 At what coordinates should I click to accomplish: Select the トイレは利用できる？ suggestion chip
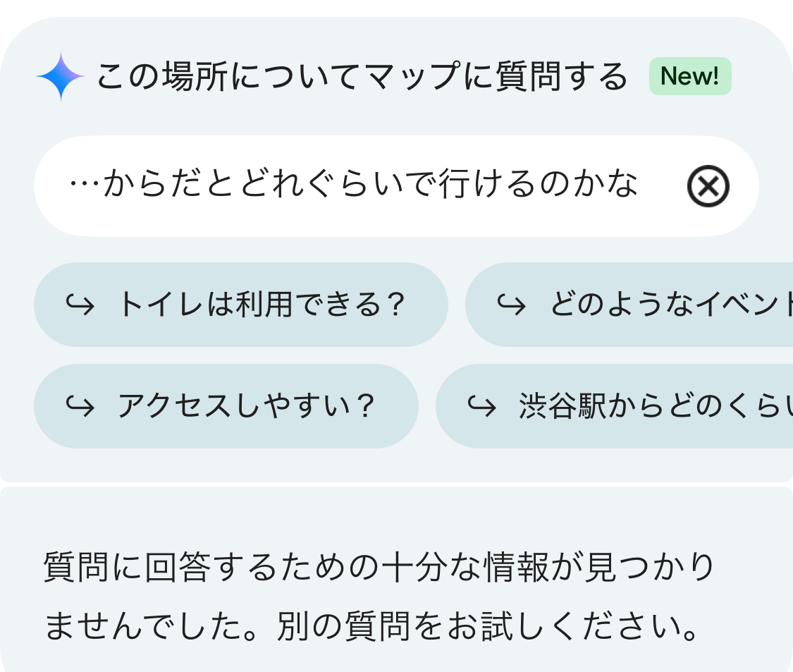point(261,305)
